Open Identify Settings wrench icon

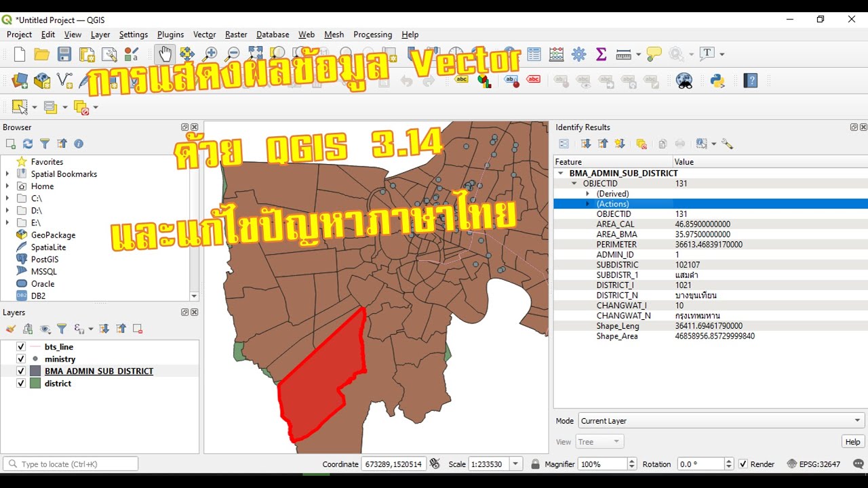[728, 144]
